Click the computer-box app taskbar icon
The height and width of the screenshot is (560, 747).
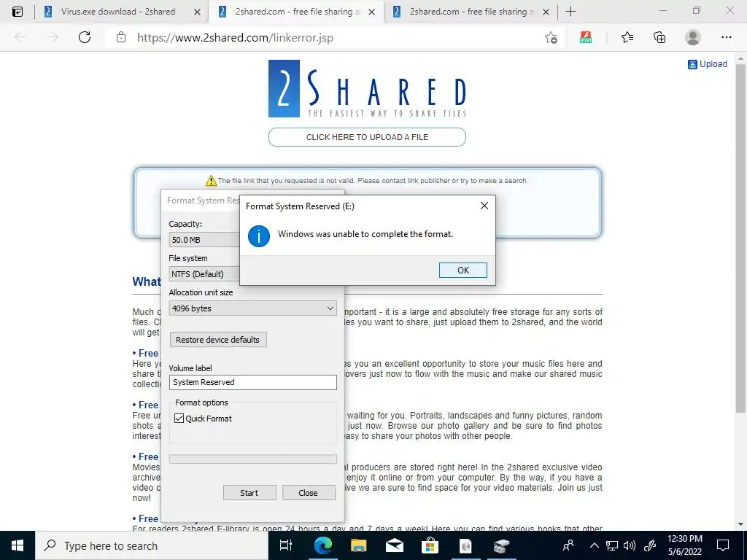[x=501, y=545]
